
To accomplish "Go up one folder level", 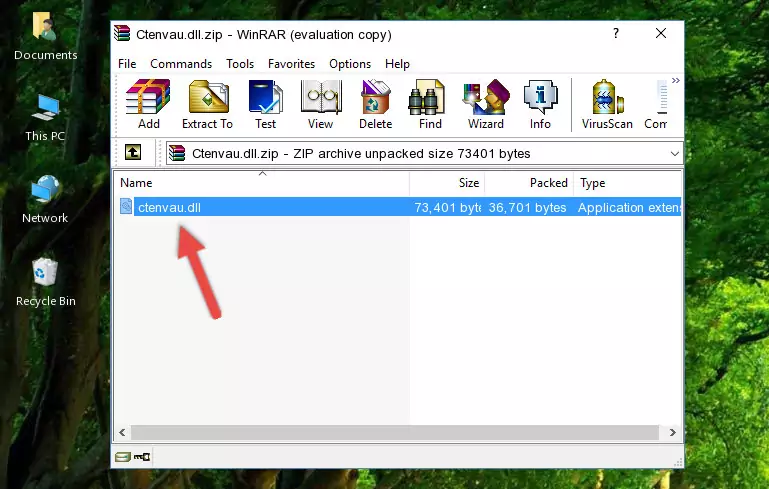I will [x=133, y=153].
